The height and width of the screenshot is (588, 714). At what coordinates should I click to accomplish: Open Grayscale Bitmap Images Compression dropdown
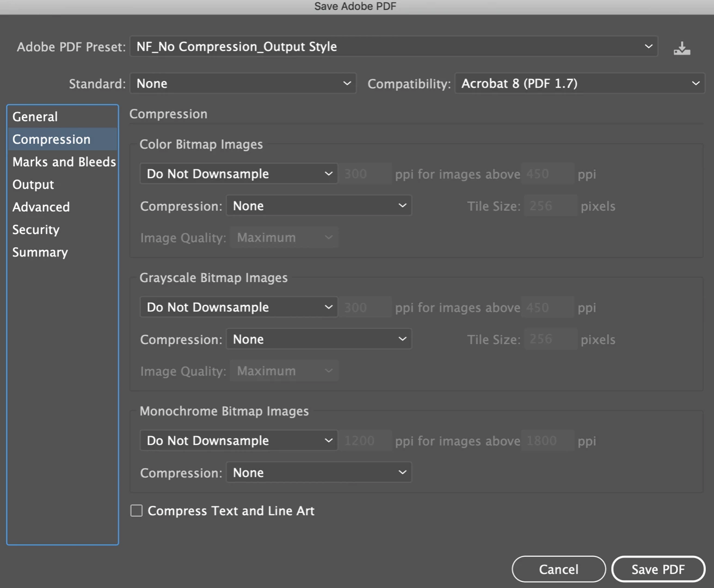319,339
